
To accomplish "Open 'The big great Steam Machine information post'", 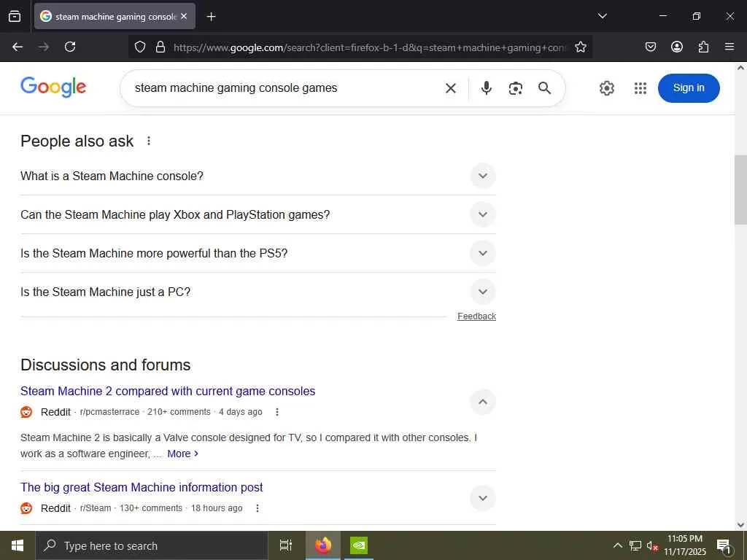I will (x=142, y=487).
